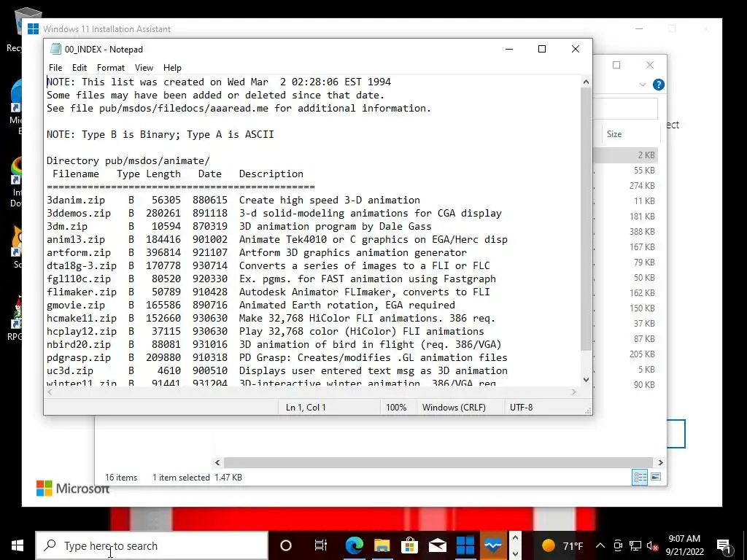This screenshot has width=747, height=560.
Task: Open Task View on the taskbar
Action: tap(321, 545)
